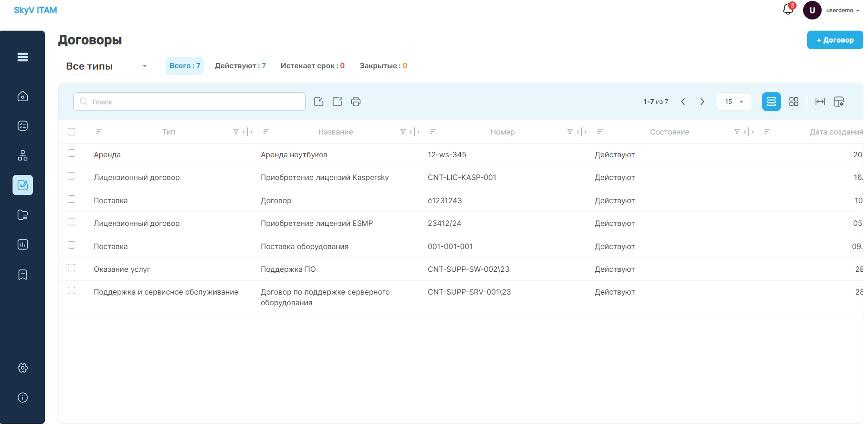Click the 12-ws-345 number cell
The width and height of the screenshot is (868, 430).
point(447,155)
